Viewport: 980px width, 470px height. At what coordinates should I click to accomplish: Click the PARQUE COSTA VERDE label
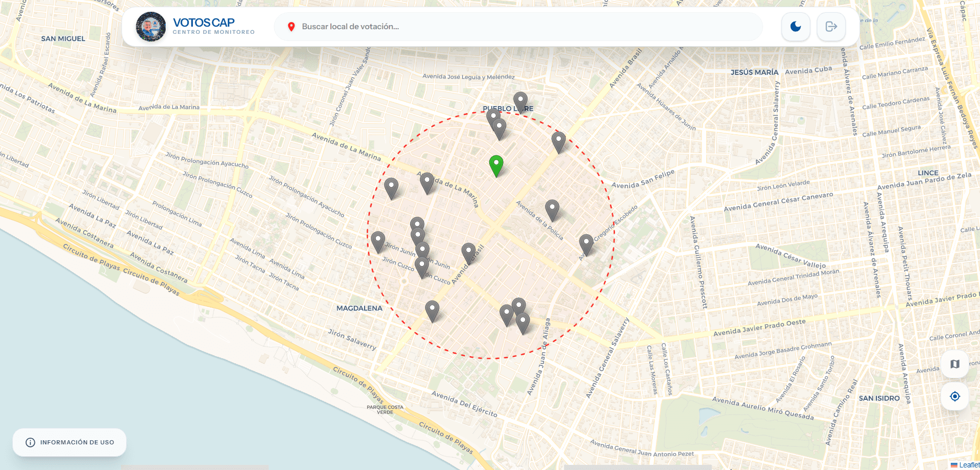tap(385, 410)
